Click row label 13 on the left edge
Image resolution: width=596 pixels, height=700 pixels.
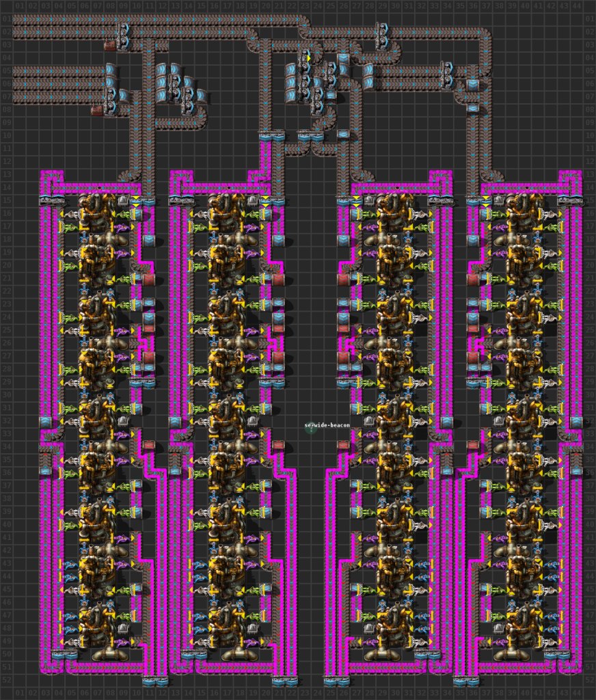(6, 174)
